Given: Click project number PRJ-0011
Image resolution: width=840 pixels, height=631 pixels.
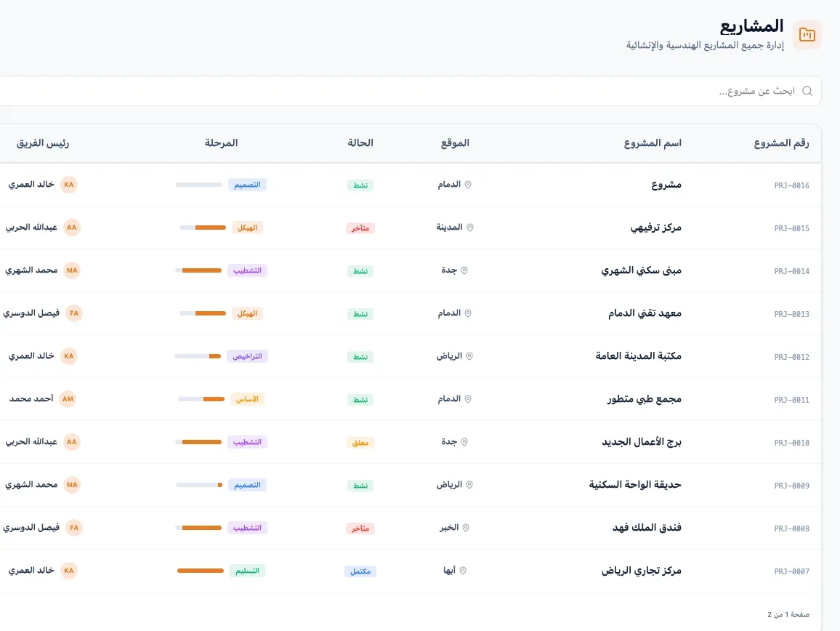Looking at the screenshot, I should [x=791, y=400].
